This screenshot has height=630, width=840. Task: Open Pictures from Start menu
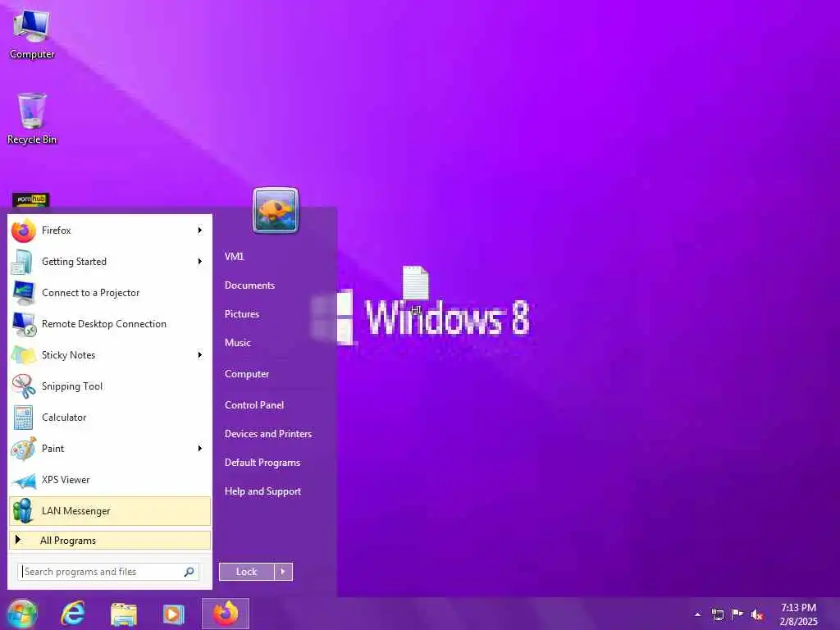(242, 314)
